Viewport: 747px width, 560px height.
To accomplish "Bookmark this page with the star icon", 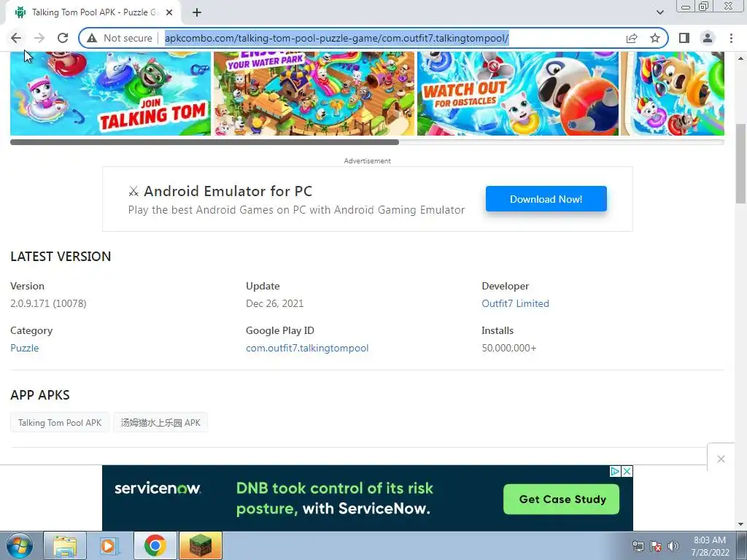I will tap(655, 38).
